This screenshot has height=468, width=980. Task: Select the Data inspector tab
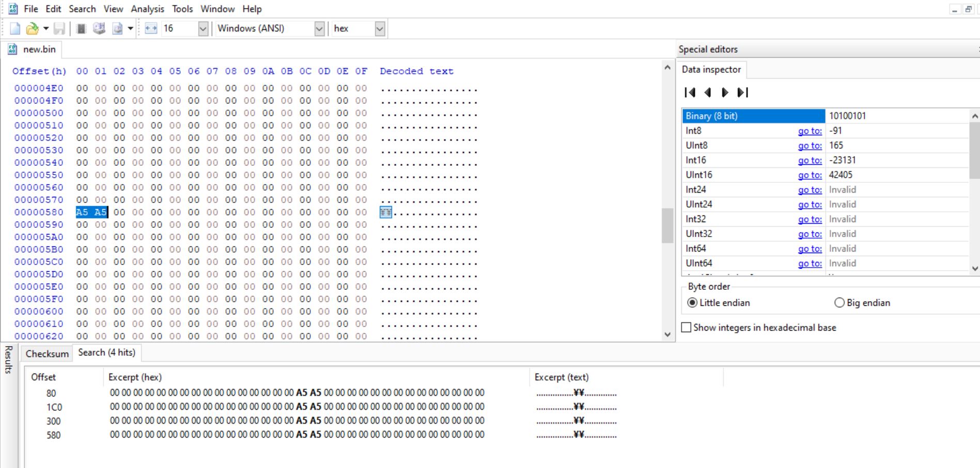pyautogui.click(x=711, y=69)
